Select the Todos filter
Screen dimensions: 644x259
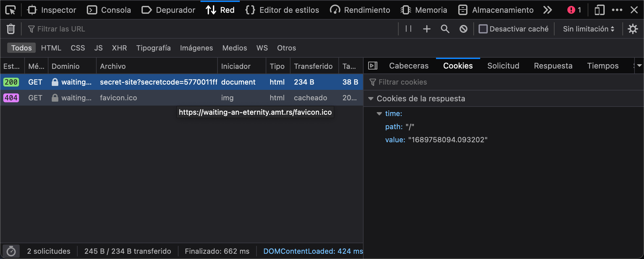[22, 48]
